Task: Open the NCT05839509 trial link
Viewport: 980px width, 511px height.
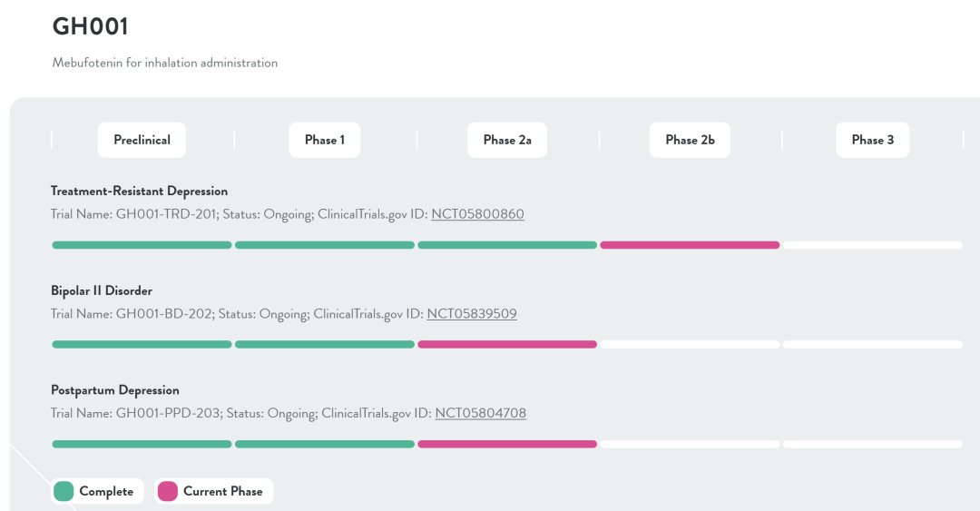Action: click(472, 314)
